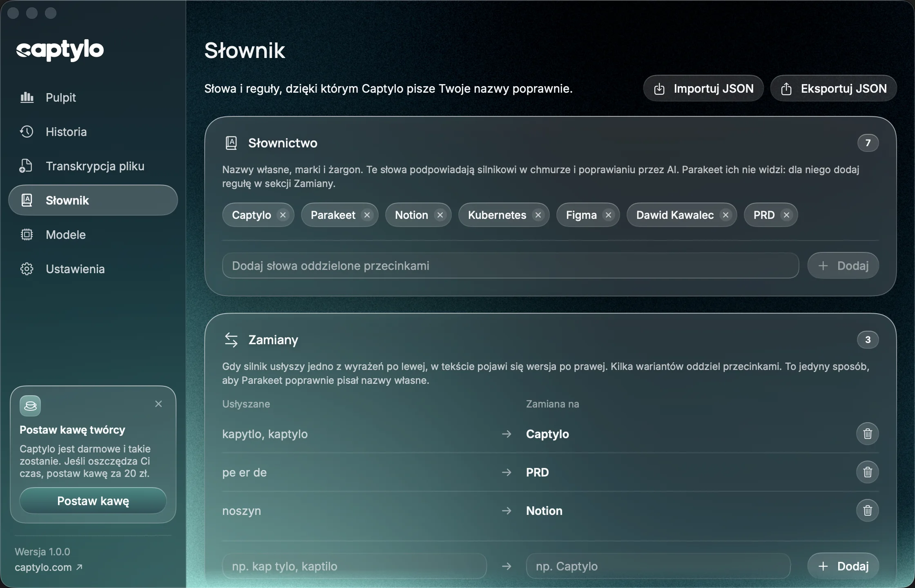
Task: Click the Słownik page heading
Action: (245, 51)
